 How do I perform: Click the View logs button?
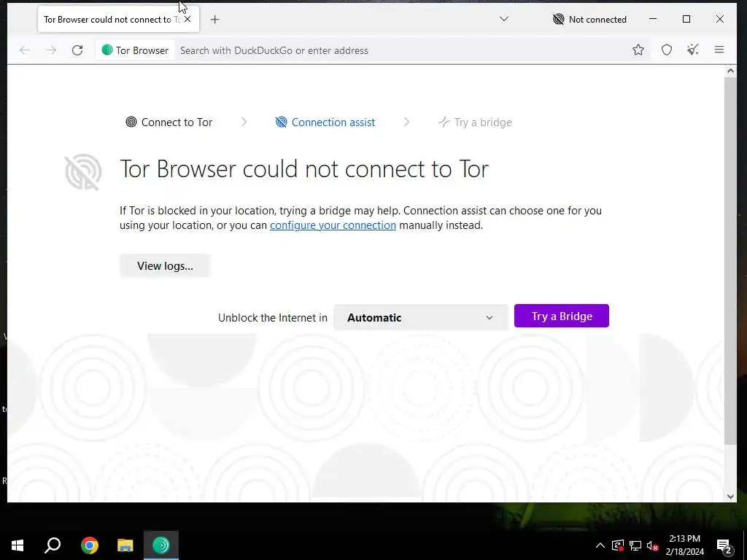tap(165, 265)
